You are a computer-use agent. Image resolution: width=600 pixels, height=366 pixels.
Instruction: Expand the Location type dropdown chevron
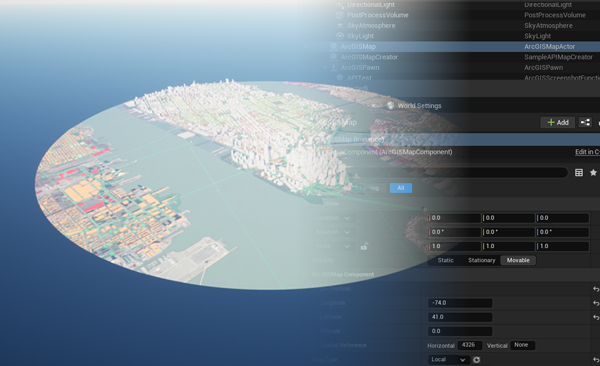point(347,218)
